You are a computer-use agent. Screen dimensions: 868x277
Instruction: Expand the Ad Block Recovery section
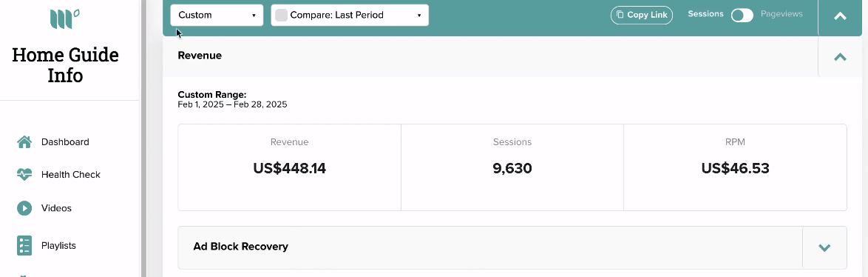(824, 247)
